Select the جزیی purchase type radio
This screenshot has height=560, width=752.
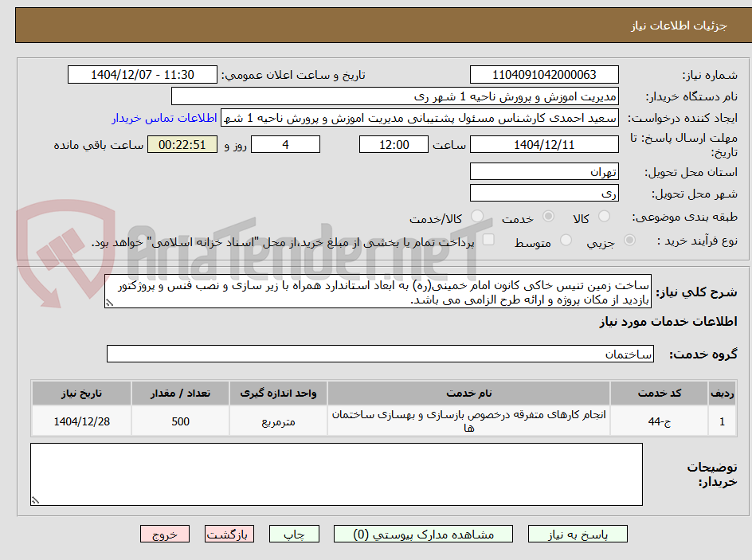(629, 240)
